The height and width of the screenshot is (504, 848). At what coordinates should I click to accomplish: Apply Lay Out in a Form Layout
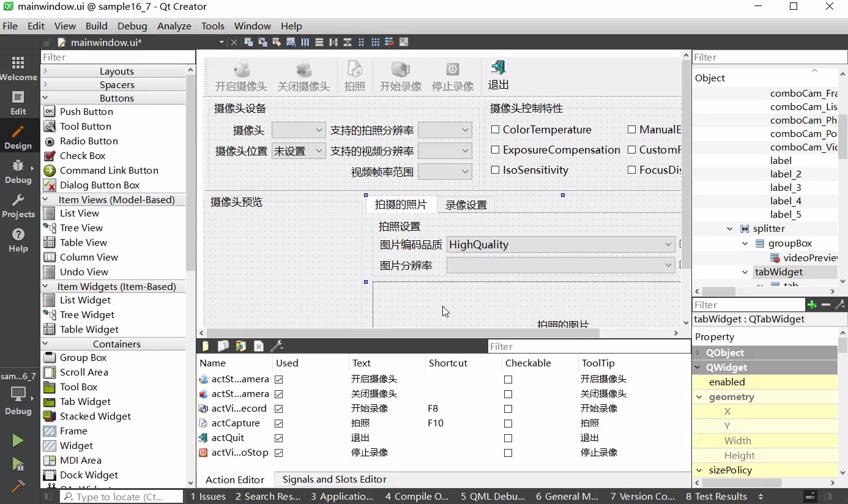pos(361,42)
